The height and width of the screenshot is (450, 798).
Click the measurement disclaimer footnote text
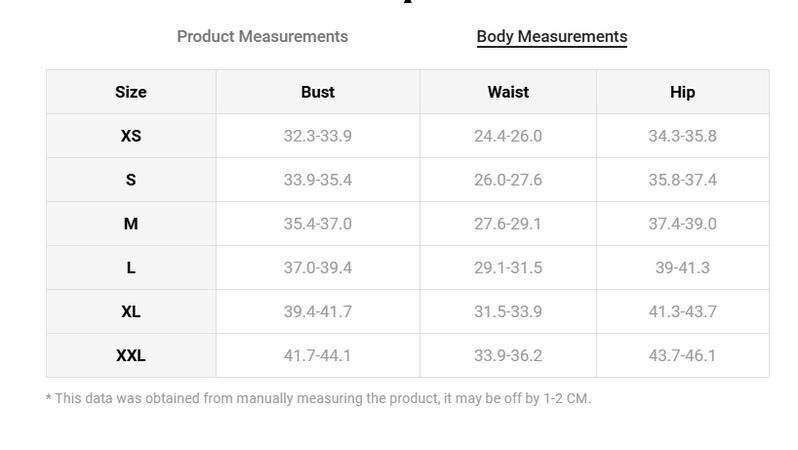point(319,398)
